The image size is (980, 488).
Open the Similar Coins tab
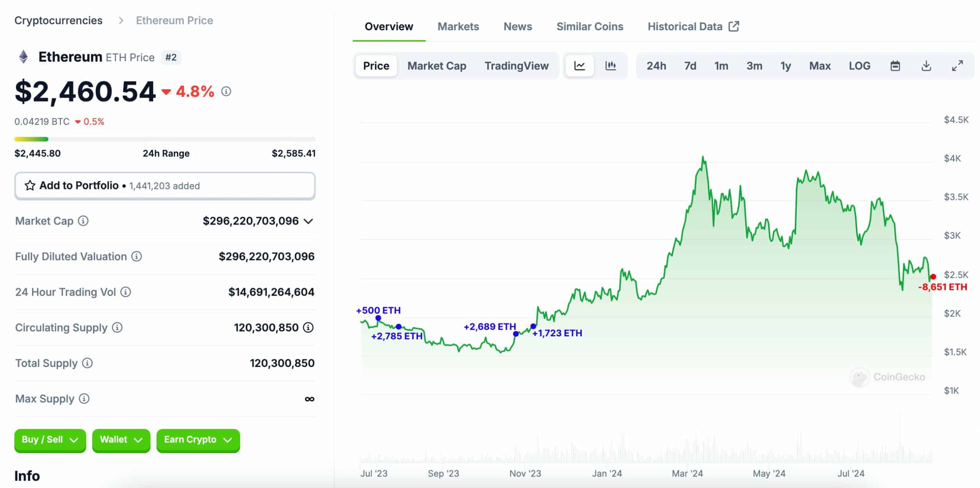590,26
